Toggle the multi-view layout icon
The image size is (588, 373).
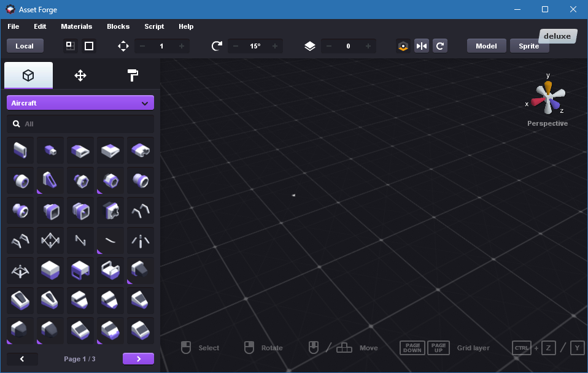(x=70, y=46)
